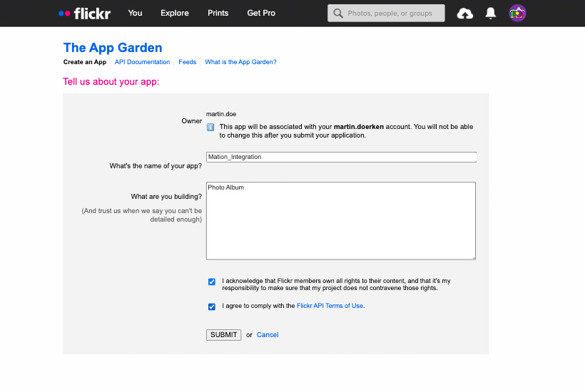The width and height of the screenshot is (585, 392).
Task: Click the Cancel link
Action: (268, 334)
